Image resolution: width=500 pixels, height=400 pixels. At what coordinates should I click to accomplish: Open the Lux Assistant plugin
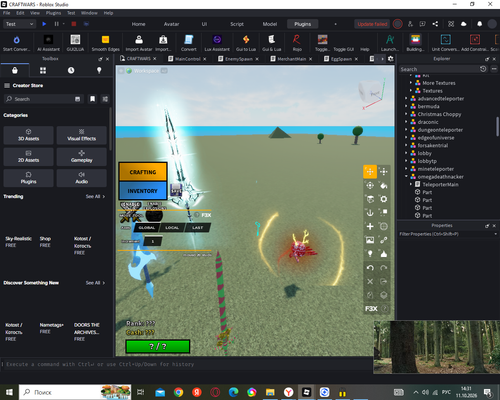(217, 43)
